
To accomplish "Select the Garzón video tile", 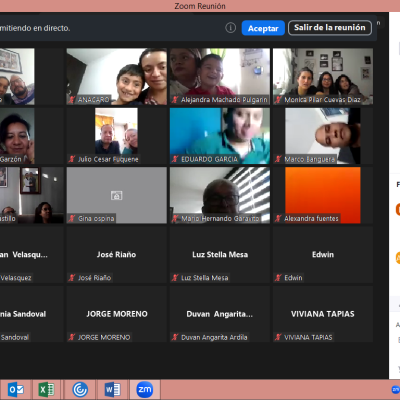I will tap(32, 136).
